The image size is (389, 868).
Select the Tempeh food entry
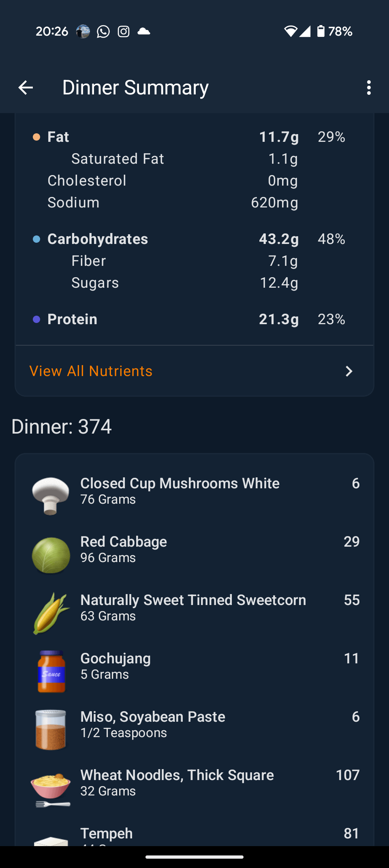(107, 834)
